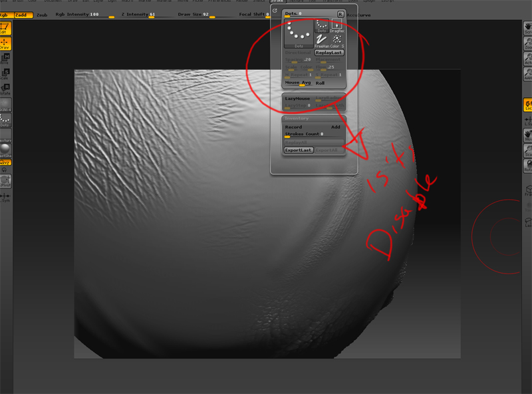532x394 pixels.
Task: Click the ExportAll button
Action: 329,150
